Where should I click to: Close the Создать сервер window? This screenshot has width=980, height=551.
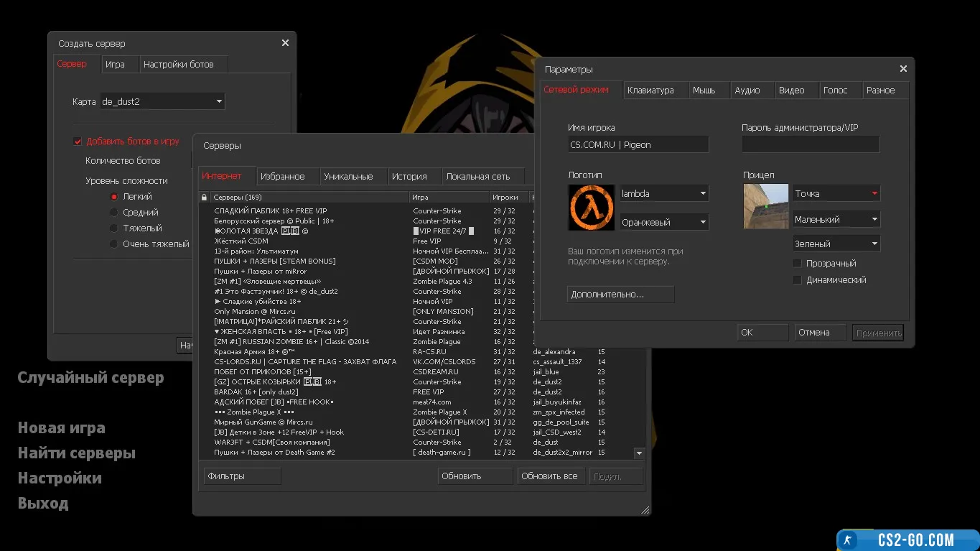coord(285,43)
